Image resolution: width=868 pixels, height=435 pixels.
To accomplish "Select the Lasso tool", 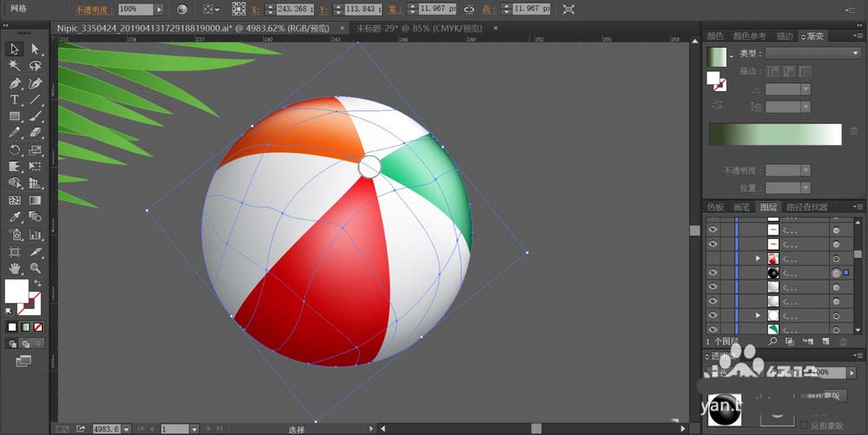I will [35, 66].
